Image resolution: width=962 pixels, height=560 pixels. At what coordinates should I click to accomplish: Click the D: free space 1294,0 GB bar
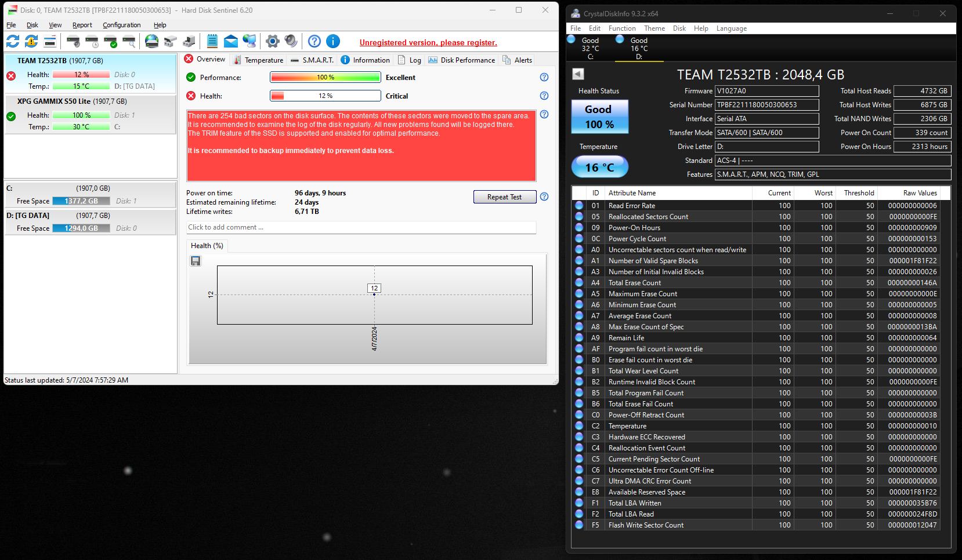pos(81,228)
